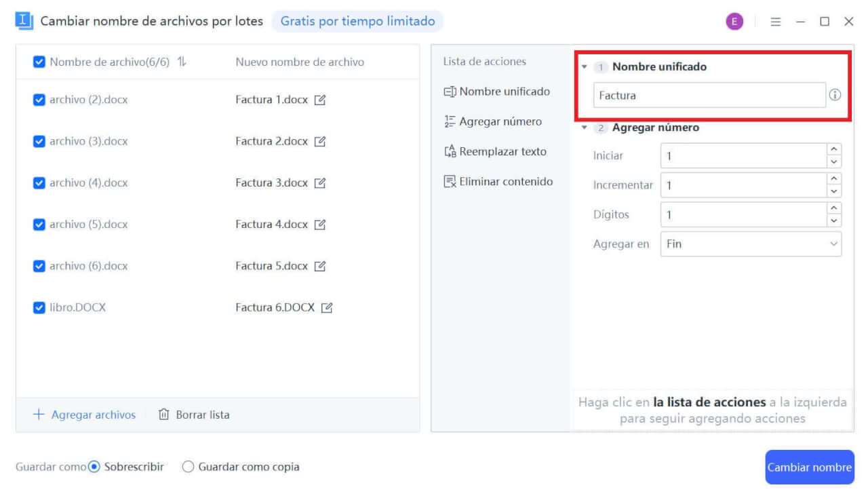
Task: Open the hamburger menu in the titlebar
Action: [x=775, y=21]
